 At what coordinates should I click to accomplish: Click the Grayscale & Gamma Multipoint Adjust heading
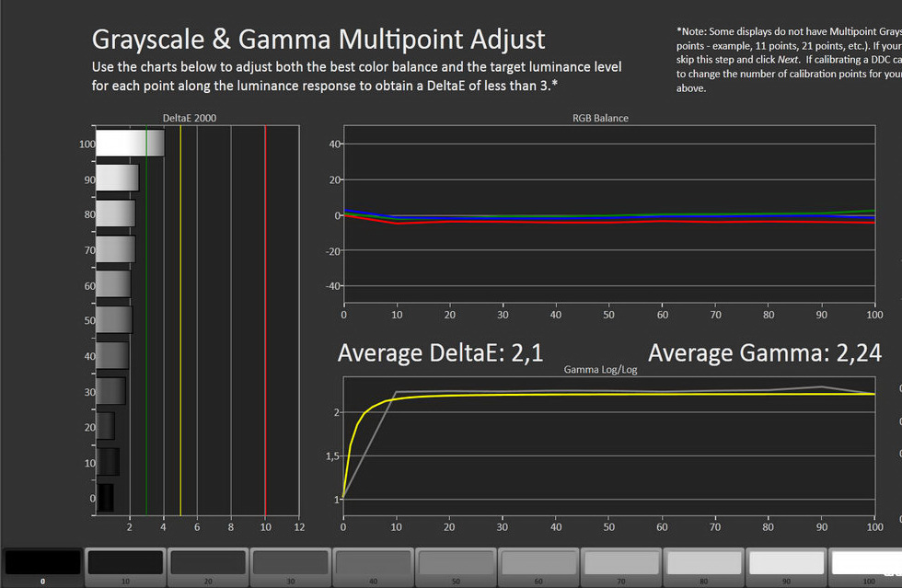[318, 40]
